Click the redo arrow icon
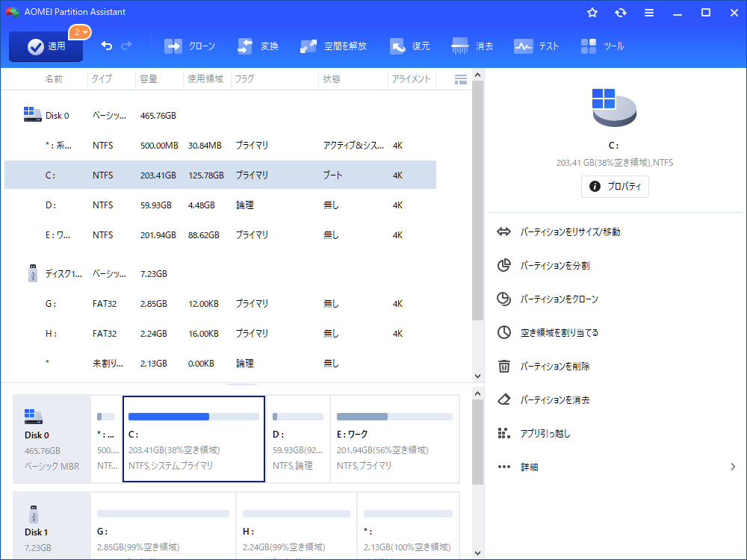Screen dimensions: 747x560 (126, 46)
